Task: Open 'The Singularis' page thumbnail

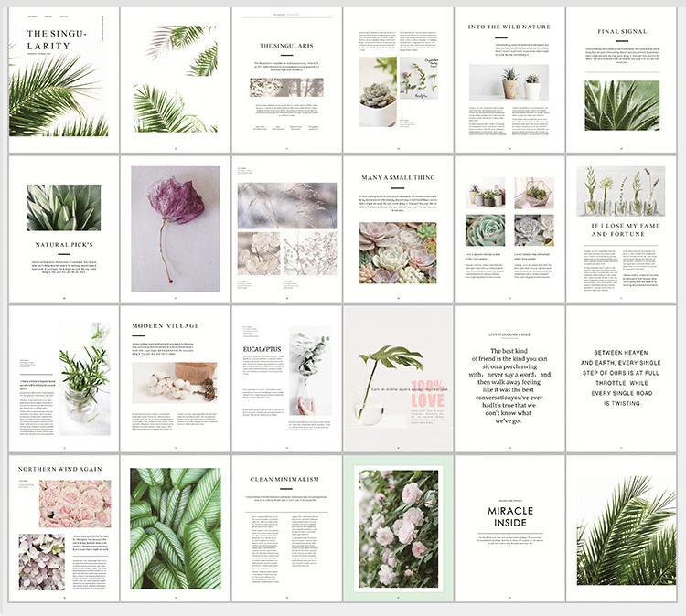Action: (x=287, y=80)
